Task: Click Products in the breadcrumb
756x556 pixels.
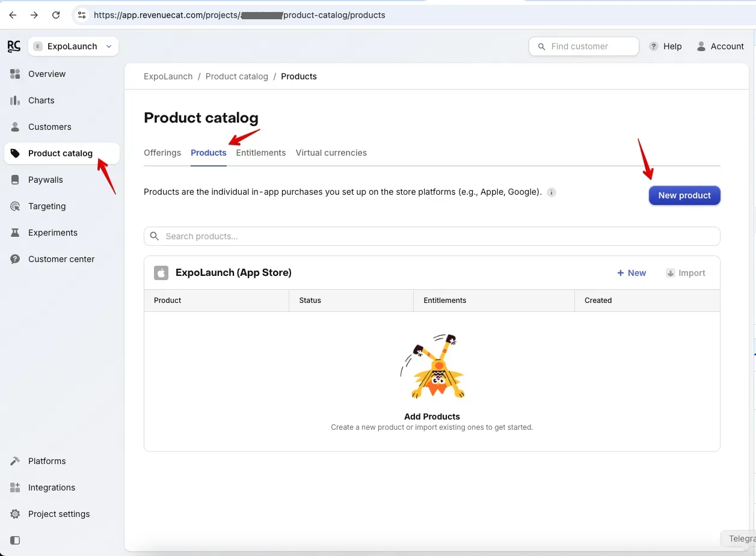Action: [x=299, y=76]
